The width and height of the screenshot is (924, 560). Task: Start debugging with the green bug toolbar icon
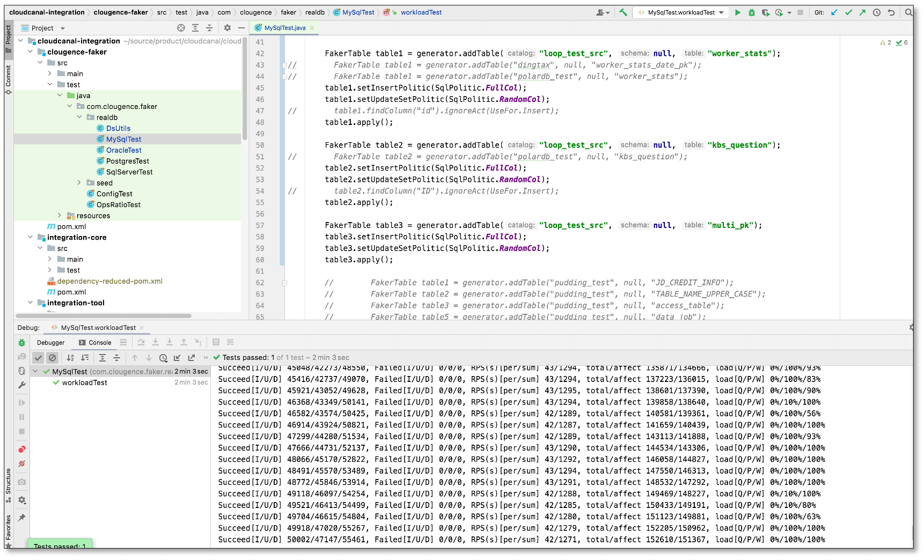[x=752, y=12]
